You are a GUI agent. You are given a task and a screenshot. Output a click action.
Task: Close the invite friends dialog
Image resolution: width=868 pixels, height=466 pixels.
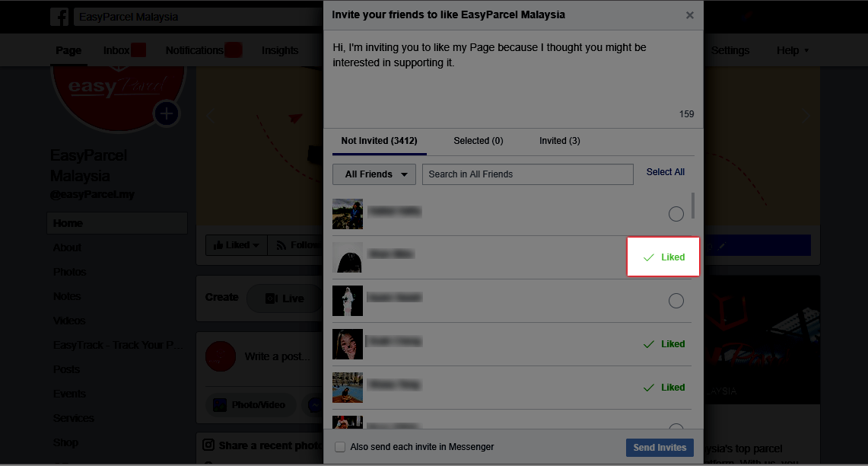point(689,15)
